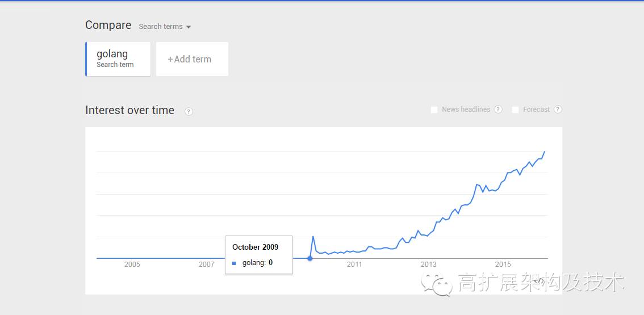The width and height of the screenshot is (644, 315).
Task: Click the 2005 label on time axis
Action: [x=132, y=264]
